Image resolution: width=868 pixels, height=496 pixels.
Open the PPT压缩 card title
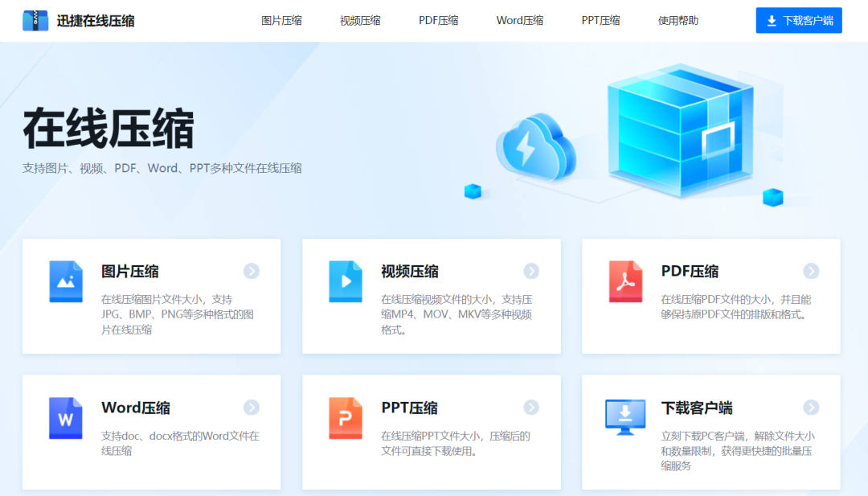click(x=410, y=408)
